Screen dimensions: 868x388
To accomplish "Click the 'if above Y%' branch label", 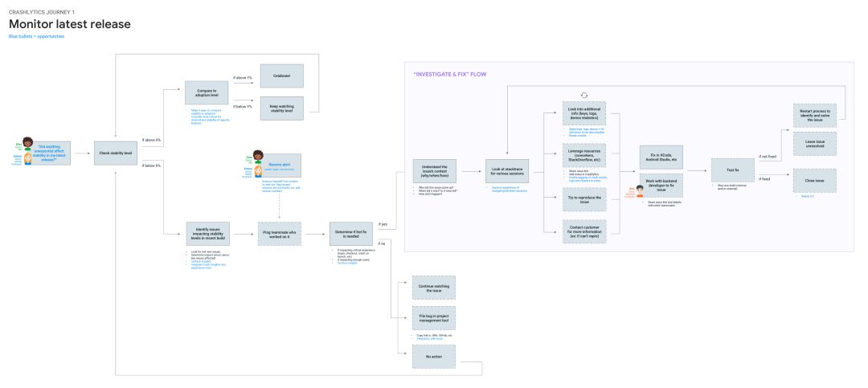I will click(x=243, y=78).
